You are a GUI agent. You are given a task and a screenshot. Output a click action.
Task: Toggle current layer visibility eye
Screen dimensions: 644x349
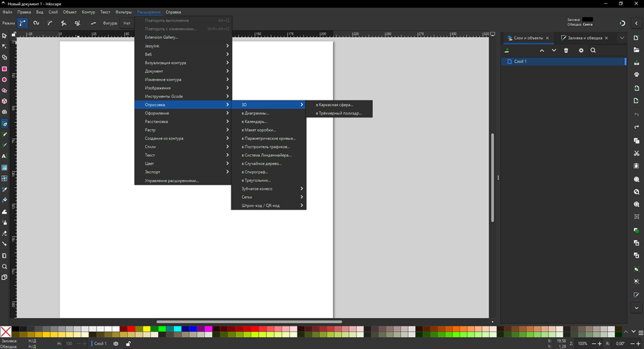(116, 344)
